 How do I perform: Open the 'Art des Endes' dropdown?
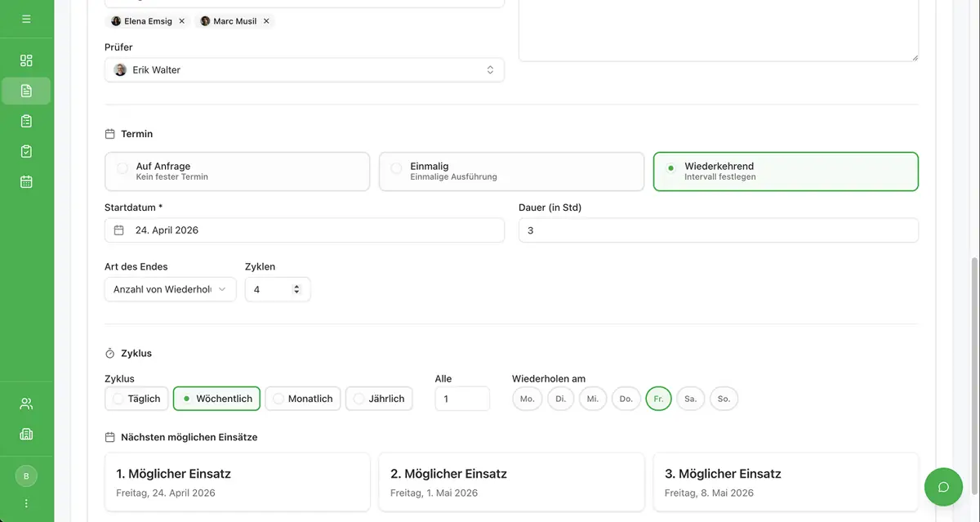pyautogui.click(x=170, y=288)
